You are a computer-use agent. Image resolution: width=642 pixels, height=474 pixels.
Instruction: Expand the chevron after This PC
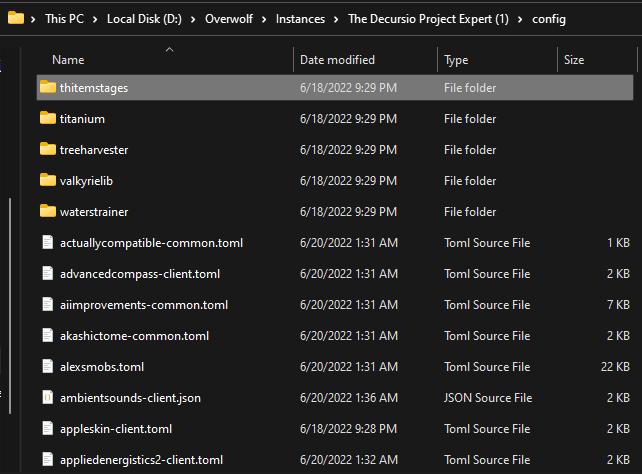coord(95,19)
